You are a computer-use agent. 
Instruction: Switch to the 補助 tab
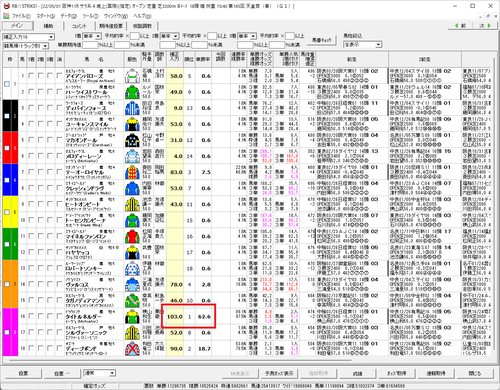[x=49, y=26]
